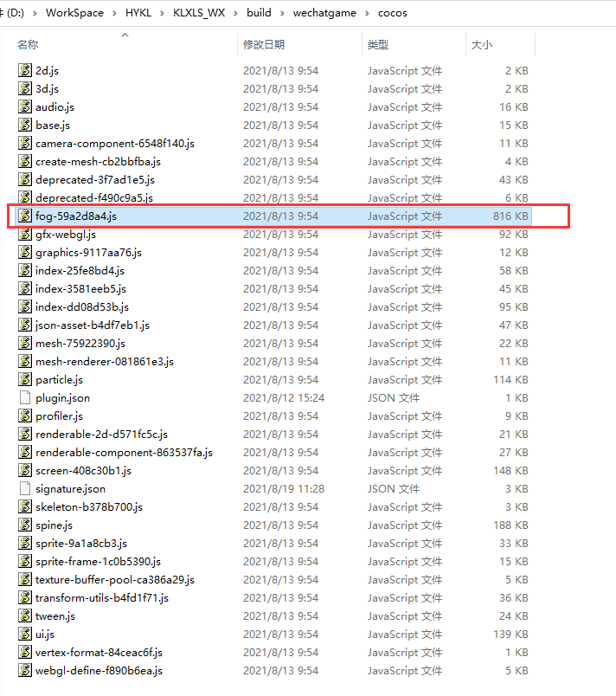Screen dimensions: 616x696
Task: Expand breadcrumb arrow after wechatgame
Action: [367, 13]
